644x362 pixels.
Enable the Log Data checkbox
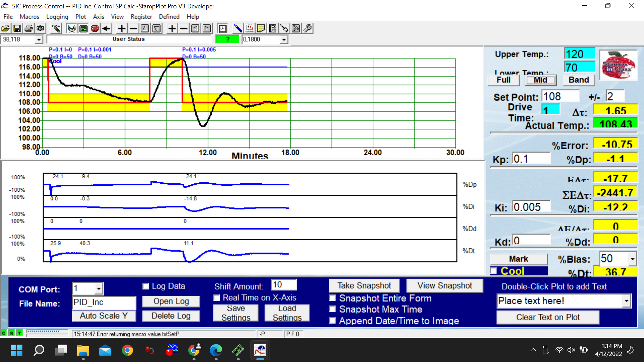[146, 286]
